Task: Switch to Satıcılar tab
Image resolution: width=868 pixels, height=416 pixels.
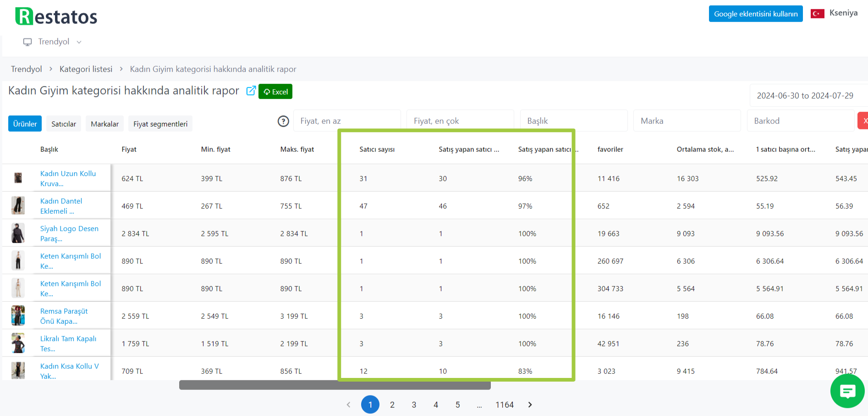Action: coord(64,124)
